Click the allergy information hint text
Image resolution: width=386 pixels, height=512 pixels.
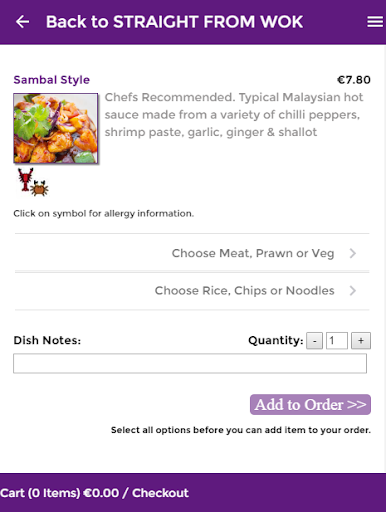pos(104,214)
